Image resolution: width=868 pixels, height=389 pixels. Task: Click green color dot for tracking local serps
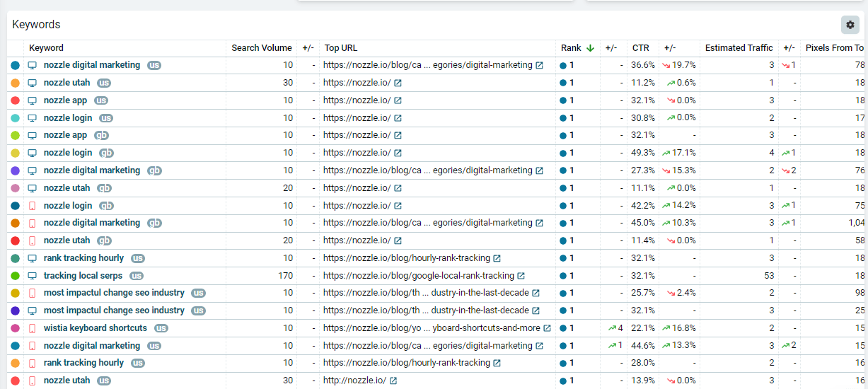coord(16,276)
